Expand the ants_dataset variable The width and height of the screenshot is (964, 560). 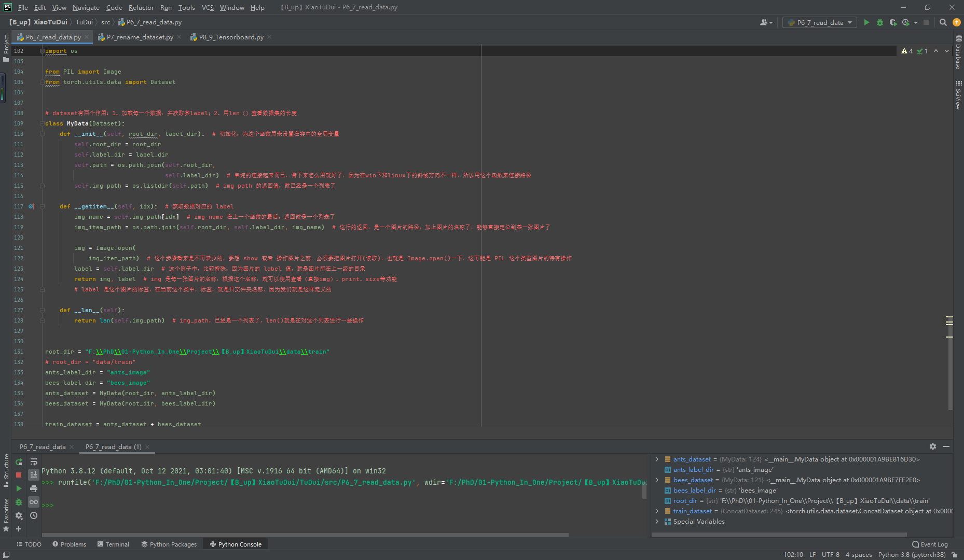(657, 459)
